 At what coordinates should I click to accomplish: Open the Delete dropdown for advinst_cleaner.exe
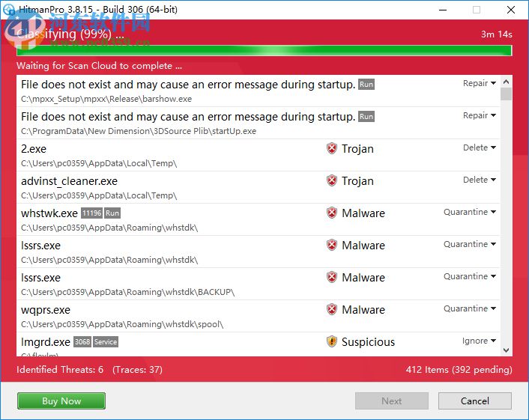[479, 180]
